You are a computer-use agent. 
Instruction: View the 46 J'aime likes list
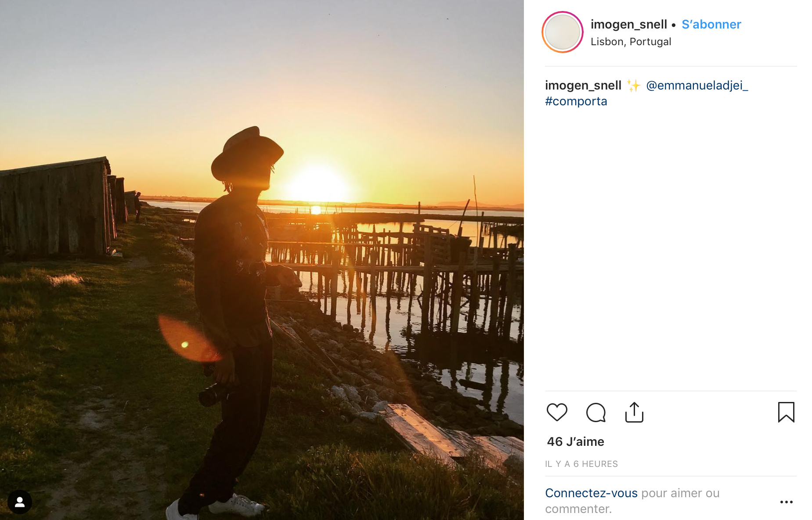(575, 442)
